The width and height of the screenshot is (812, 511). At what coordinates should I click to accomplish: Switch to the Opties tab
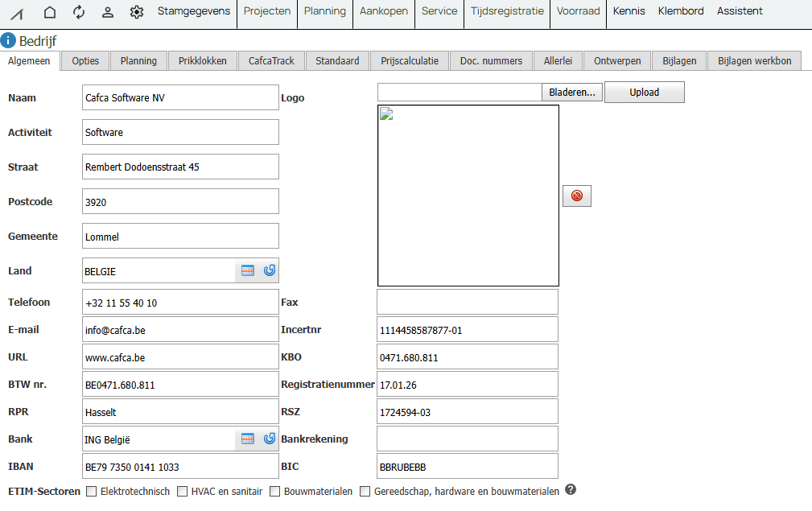(85, 60)
